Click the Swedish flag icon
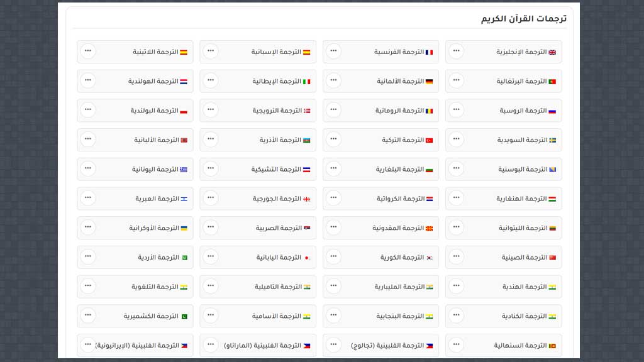Viewport: 644px width, 362px height. point(552,140)
